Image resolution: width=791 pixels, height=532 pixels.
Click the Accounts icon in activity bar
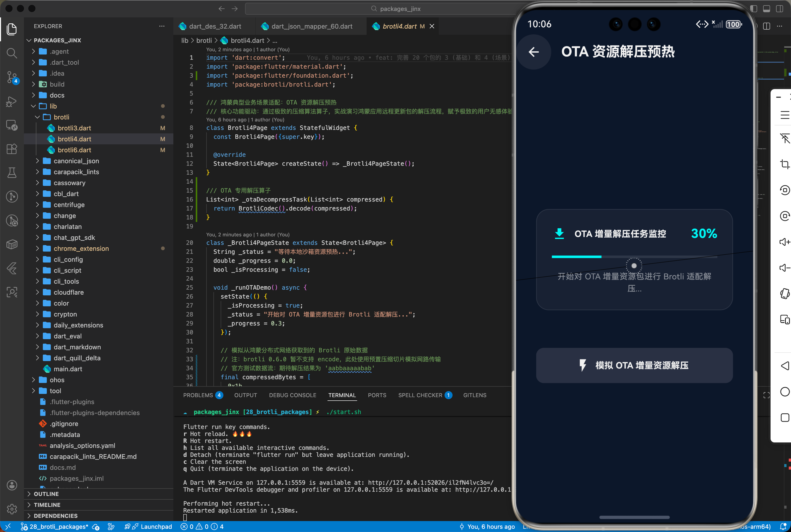point(12,485)
